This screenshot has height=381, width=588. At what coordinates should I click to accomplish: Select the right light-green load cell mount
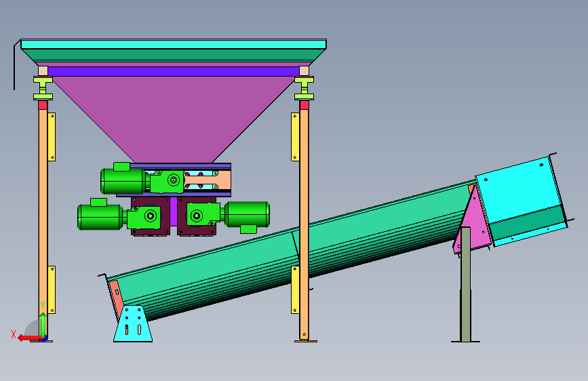point(304,88)
